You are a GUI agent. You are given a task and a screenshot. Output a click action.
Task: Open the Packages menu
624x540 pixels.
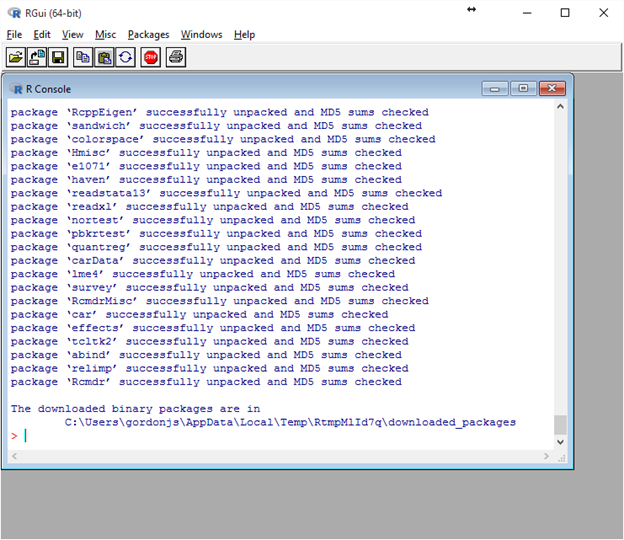(148, 34)
